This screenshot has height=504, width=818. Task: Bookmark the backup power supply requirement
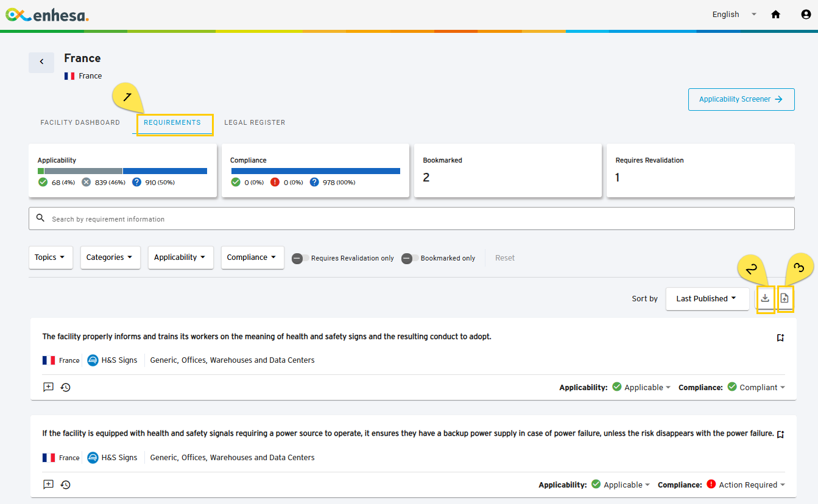[x=780, y=435]
